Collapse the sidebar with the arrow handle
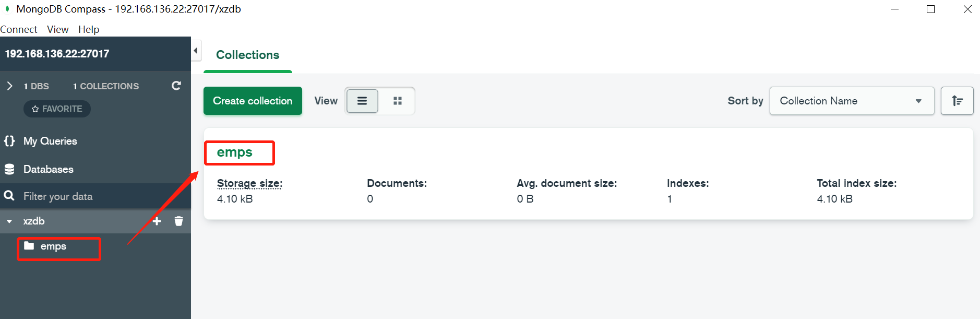The image size is (980, 319). pos(196,51)
